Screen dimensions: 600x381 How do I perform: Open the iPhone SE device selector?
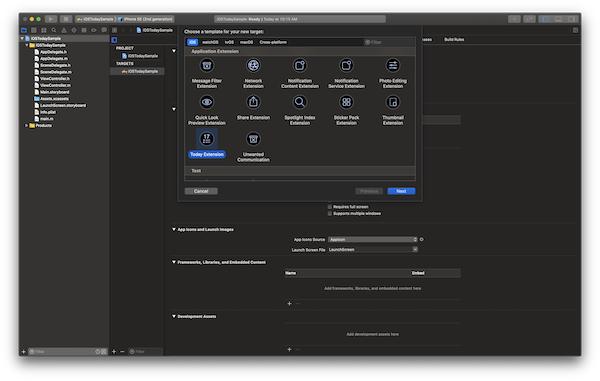coord(146,19)
